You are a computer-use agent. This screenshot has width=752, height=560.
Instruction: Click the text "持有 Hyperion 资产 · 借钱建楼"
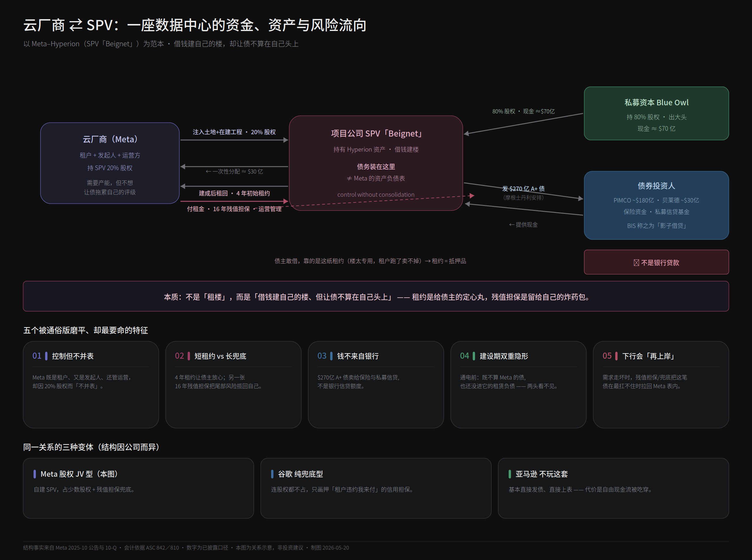(x=376, y=150)
